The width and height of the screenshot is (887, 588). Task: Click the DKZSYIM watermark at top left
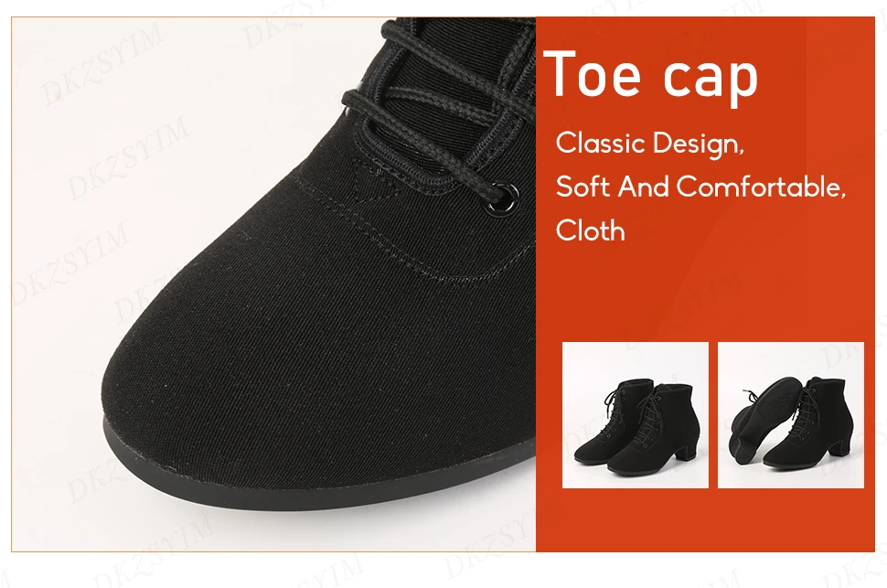(102, 65)
